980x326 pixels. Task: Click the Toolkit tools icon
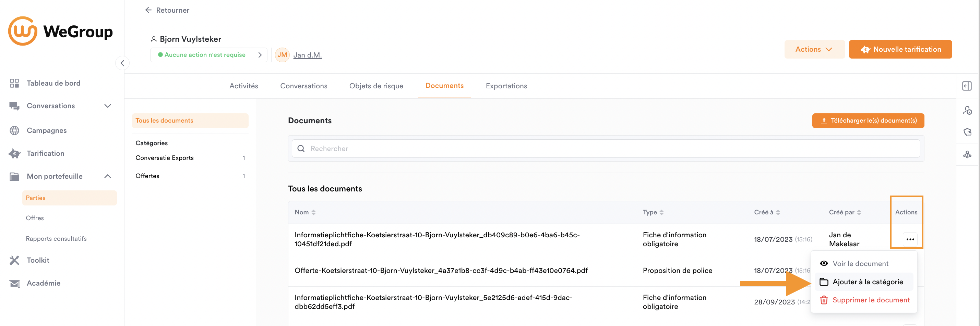tap(14, 260)
